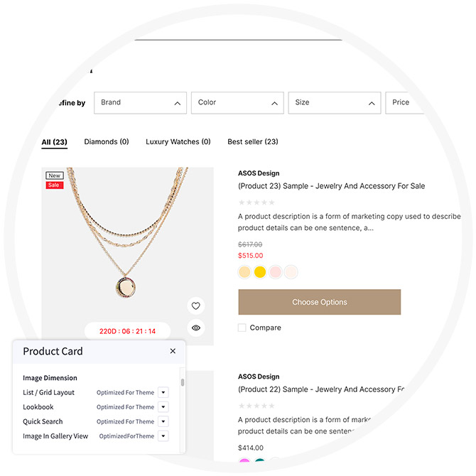Viewport: 476px width, 476px height.
Task: Open the Color filter dropdown
Action: (x=237, y=102)
